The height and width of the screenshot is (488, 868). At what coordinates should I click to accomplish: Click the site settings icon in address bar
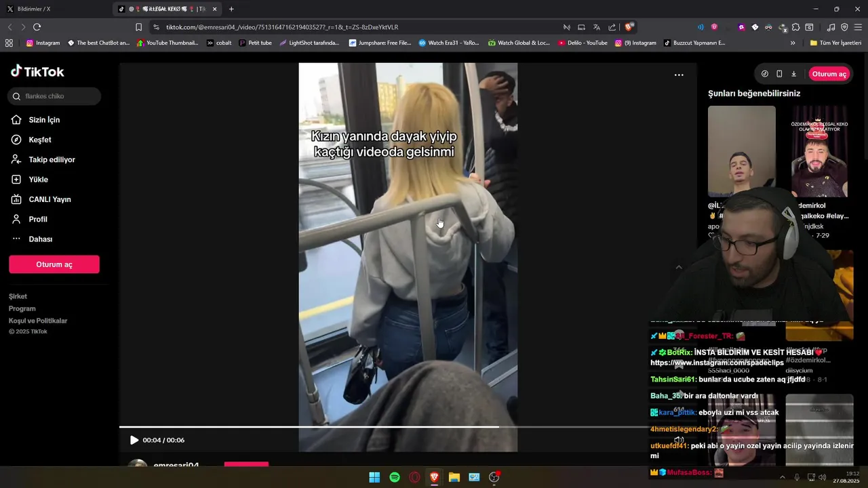click(x=157, y=27)
